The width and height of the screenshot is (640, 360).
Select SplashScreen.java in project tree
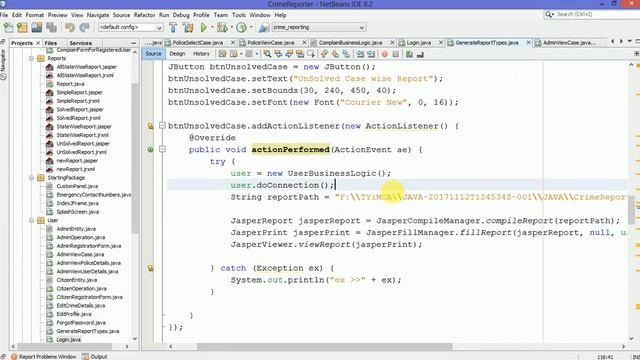[78, 212]
